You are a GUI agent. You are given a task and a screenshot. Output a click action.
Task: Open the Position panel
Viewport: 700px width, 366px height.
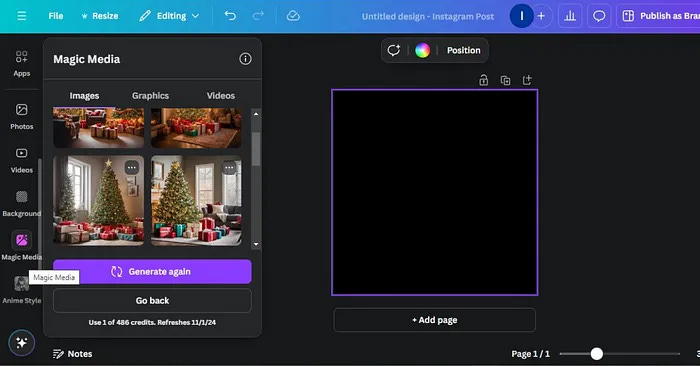click(463, 50)
